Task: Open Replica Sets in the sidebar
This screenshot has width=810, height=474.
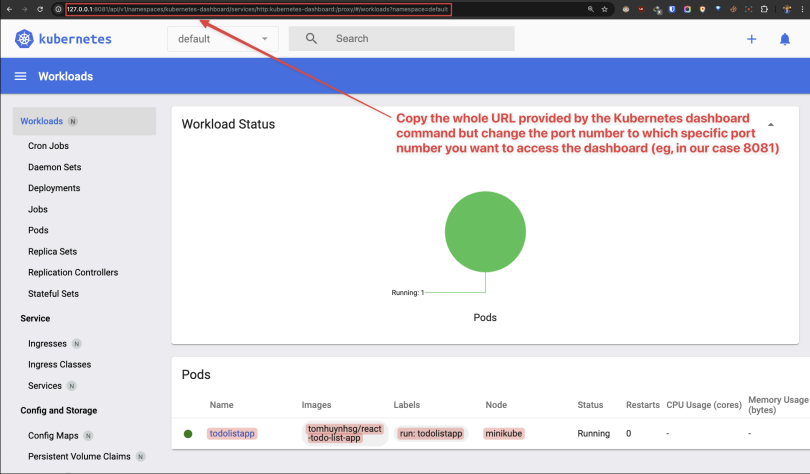Action: point(52,251)
